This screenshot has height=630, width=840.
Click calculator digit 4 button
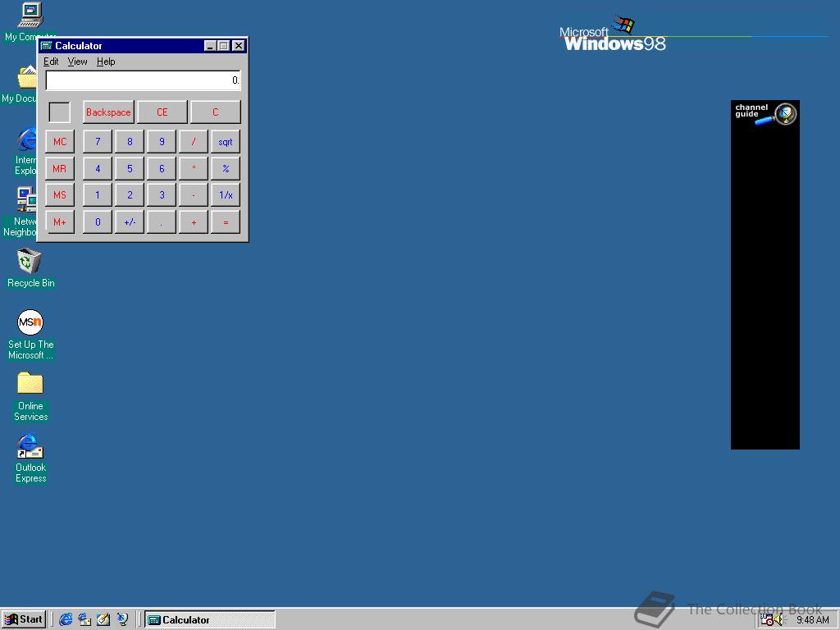pos(98,169)
